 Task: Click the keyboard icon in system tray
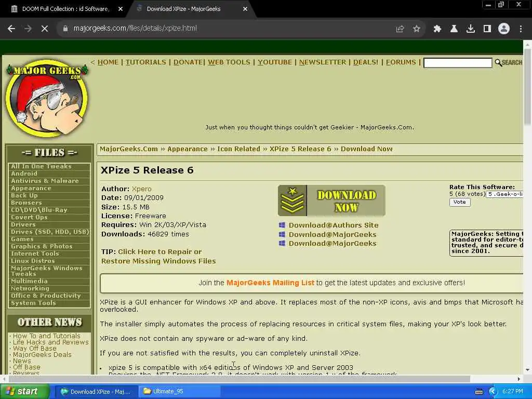click(x=479, y=392)
